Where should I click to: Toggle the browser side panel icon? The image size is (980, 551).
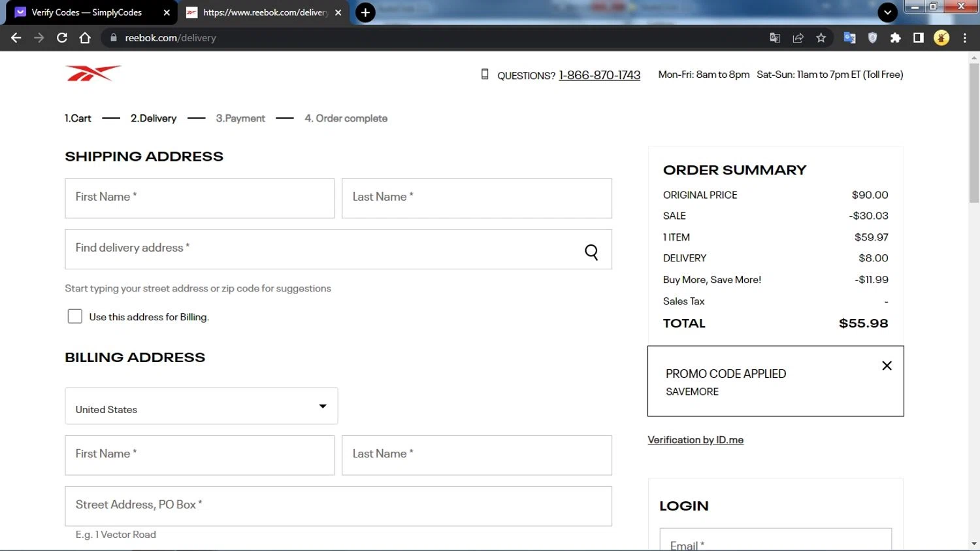click(918, 38)
